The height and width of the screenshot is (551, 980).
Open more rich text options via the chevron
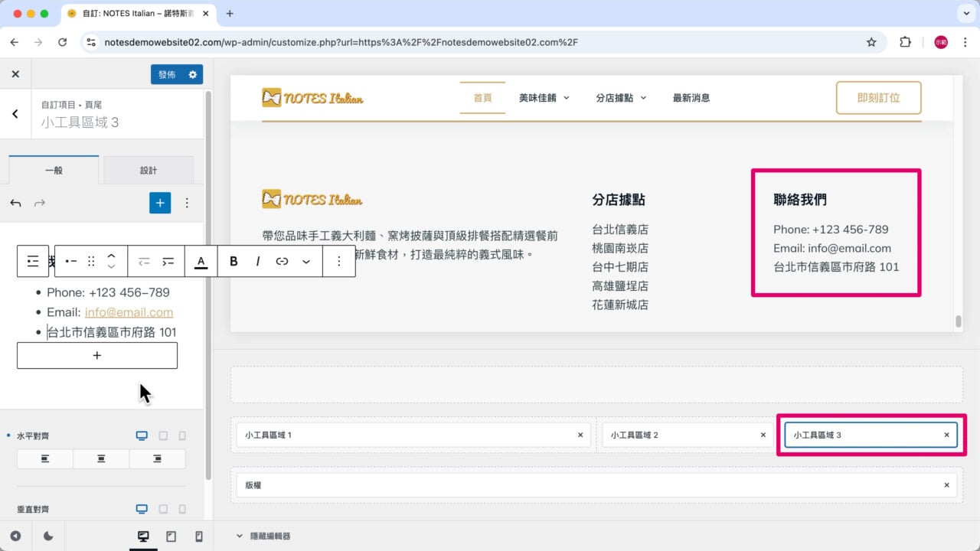coord(305,261)
